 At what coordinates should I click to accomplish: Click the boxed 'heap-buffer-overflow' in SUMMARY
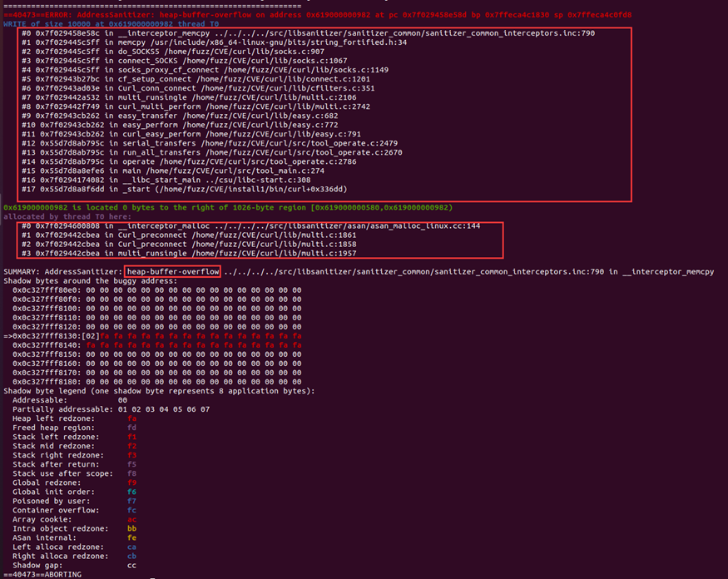click(x=173, y=271)
